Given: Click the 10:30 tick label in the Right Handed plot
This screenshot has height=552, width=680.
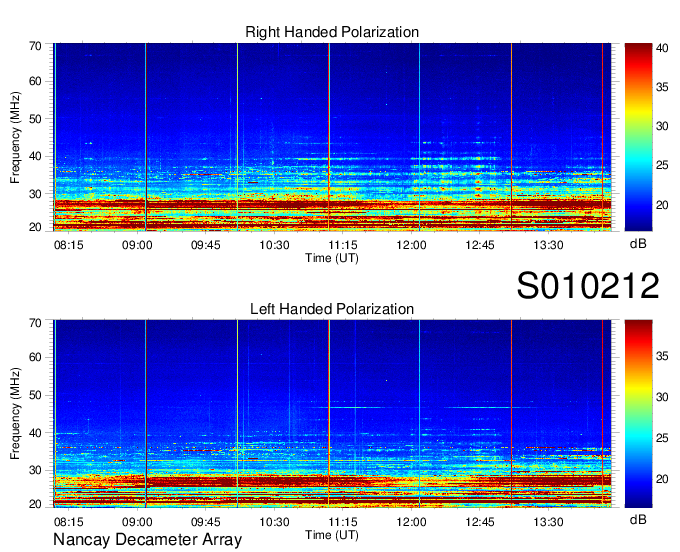Looking at the screenshot, I should click(274, 245).
